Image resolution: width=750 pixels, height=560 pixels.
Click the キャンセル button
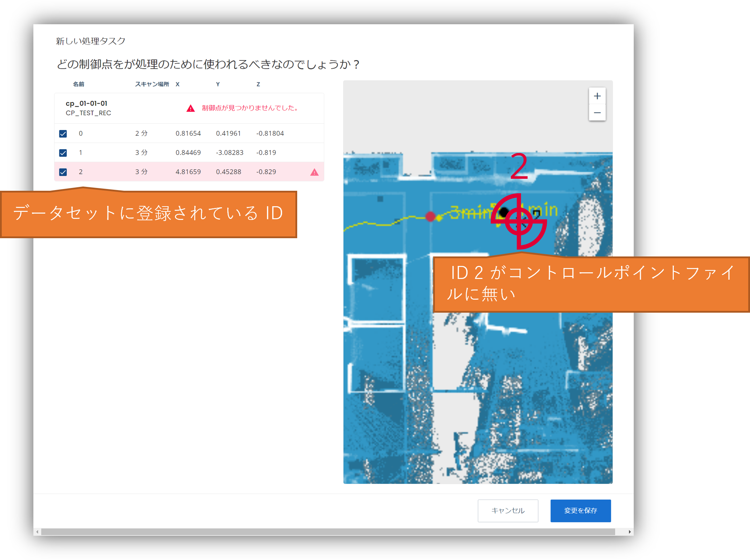[x=508, y=510]
